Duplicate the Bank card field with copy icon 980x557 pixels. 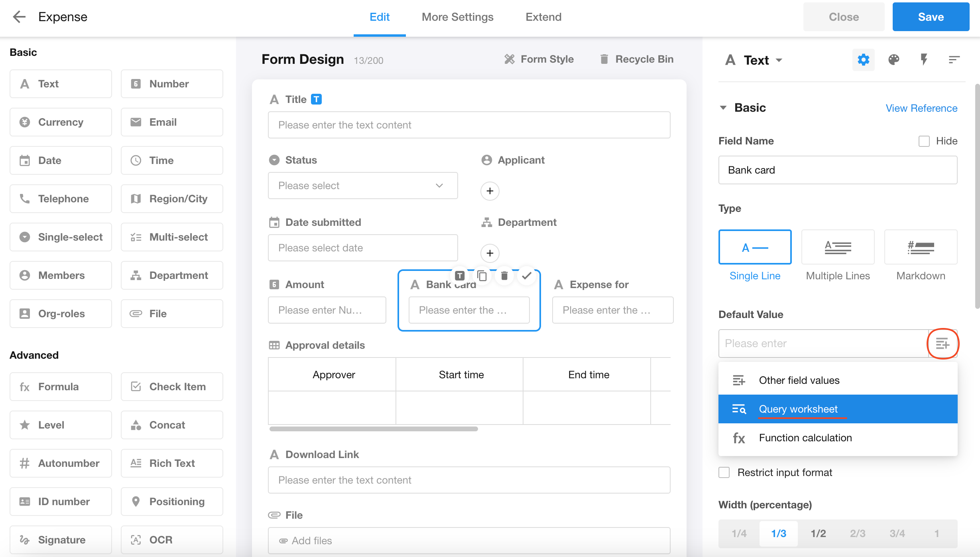482,276
